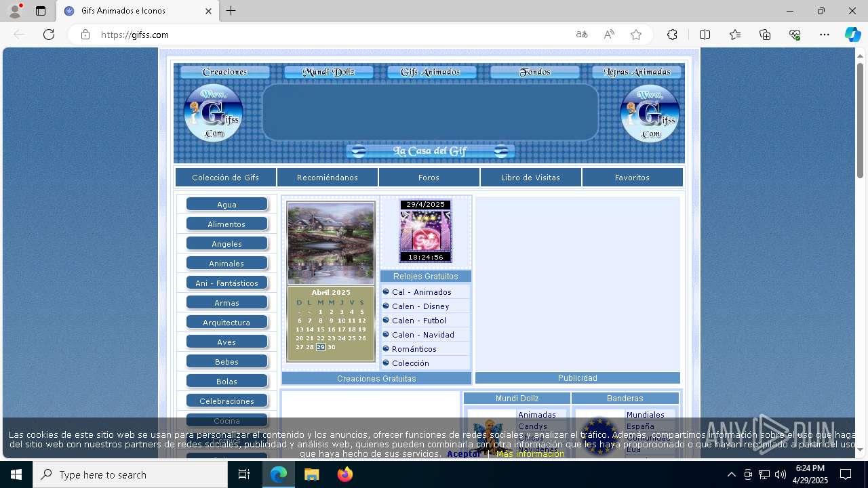The image size is (868, 488).
Task: Select the Arquitectura category button
Action: click(226, 323)
